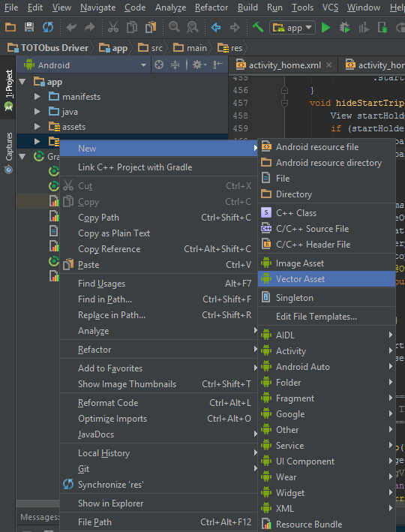405x532 pixels.
Task: Click the res breadcrumb
Action: [230, 48]
